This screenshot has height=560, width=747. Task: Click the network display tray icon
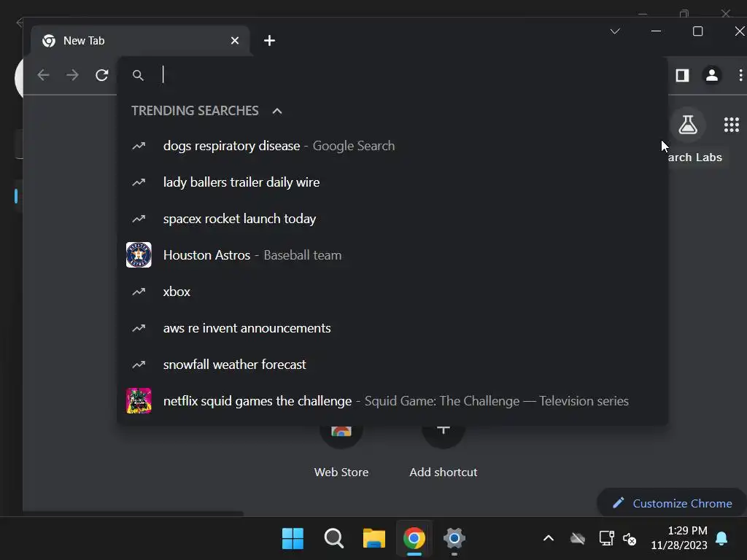click(606, 539)
